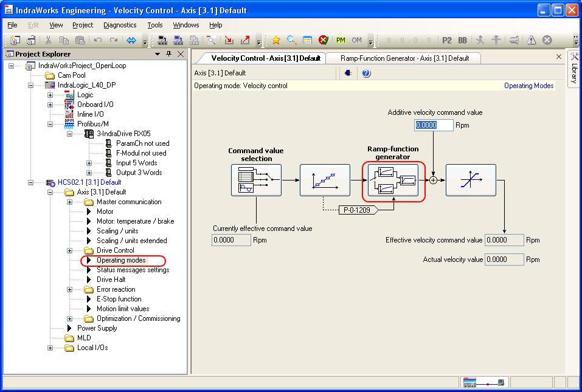Select HCS02.1 [3.1] Default node

[89, 182]
